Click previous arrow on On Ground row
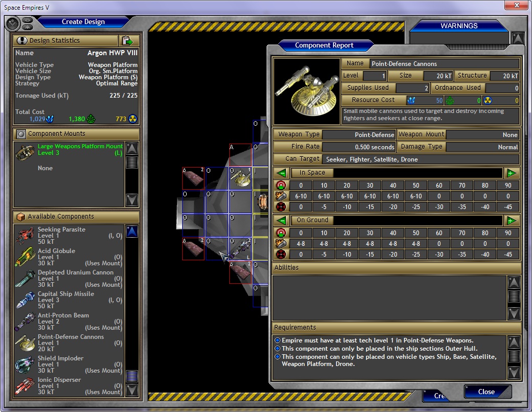532x412 pixels. pos(282,220)
